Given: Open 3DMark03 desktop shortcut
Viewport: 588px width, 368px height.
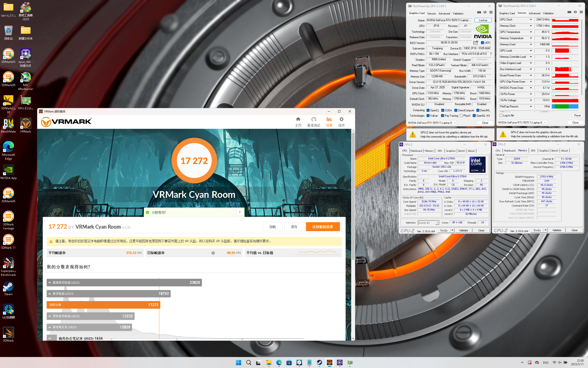Looking at the screenshot, I should click(8, 56).
